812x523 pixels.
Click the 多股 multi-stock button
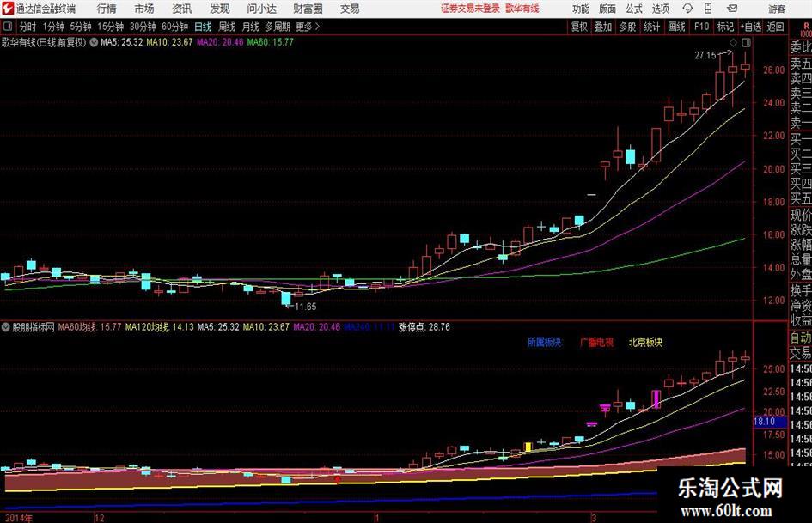(627, 27)
